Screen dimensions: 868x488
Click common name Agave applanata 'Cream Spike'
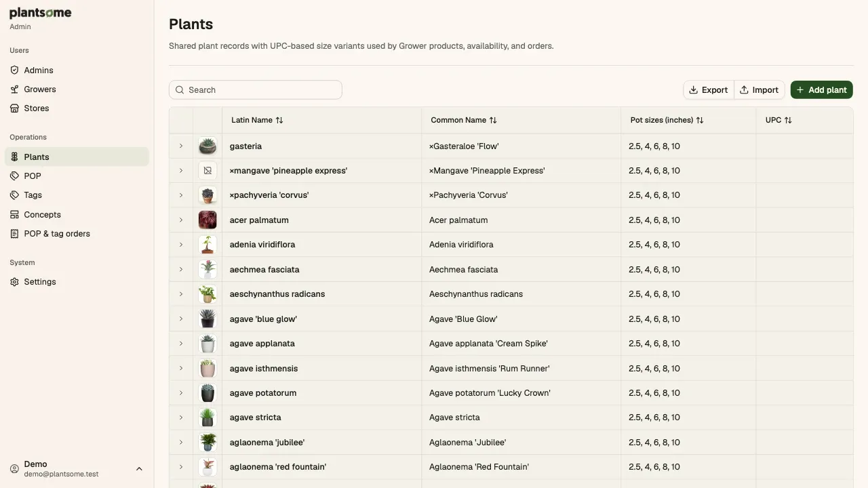(x=488, y=343)
